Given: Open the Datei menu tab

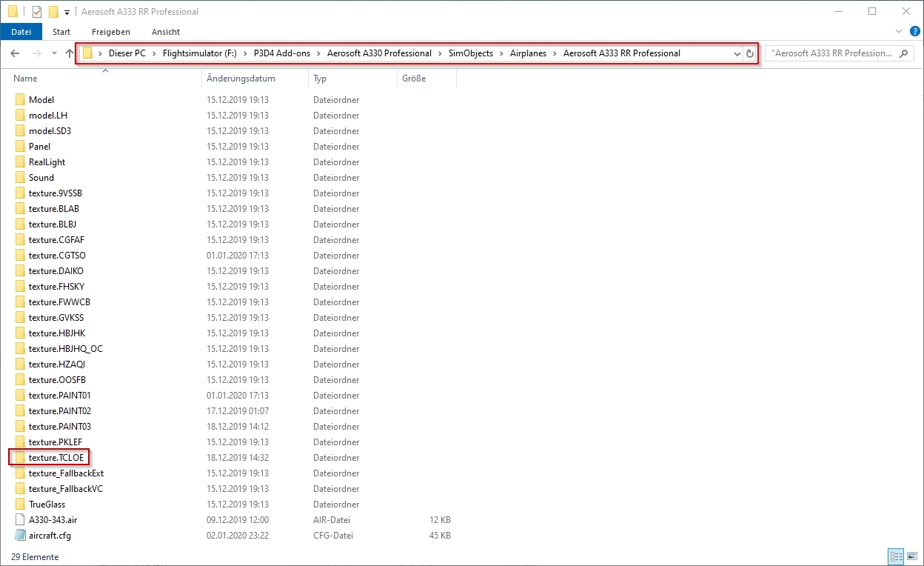Looking at the screenshot, I should tap(21, 32).
